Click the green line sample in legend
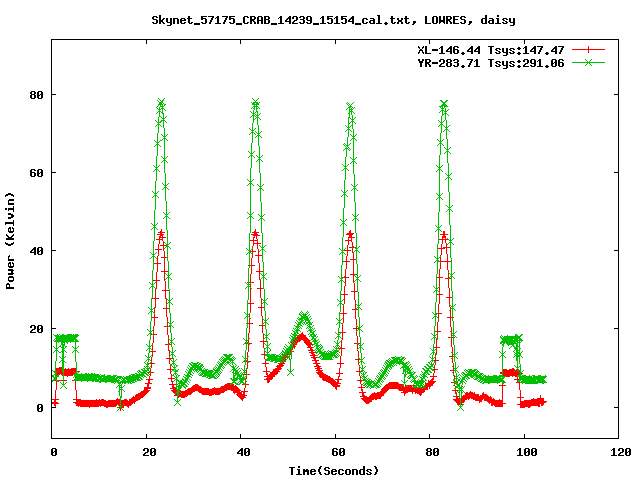 [x=588, y=62]
